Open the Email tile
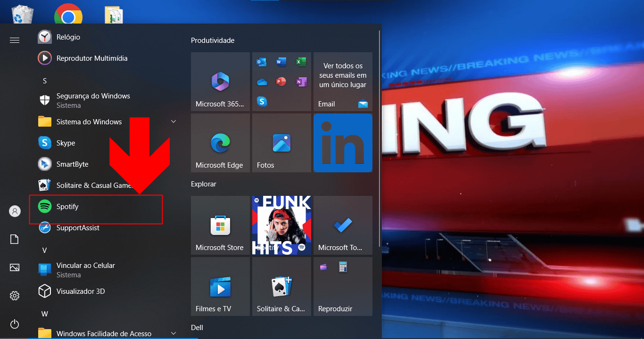The image size is (644, 339). pyautogui.click(x=343, y=81)
